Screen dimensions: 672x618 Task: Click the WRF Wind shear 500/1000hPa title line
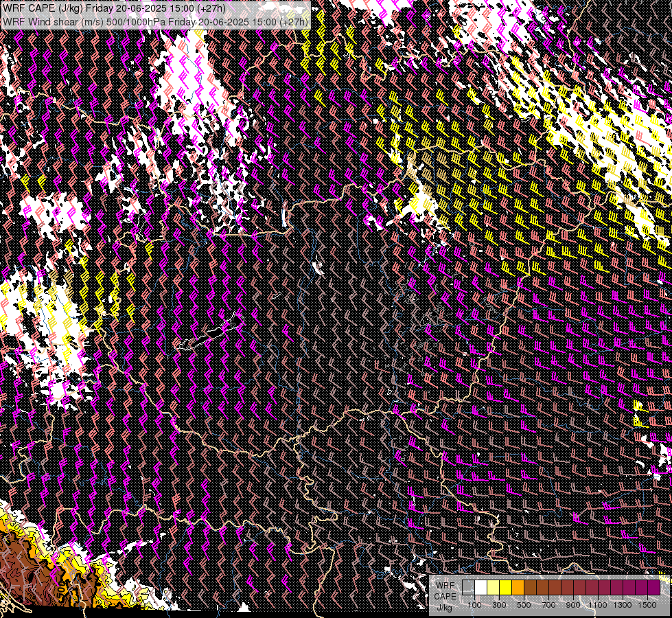pos(155,22)
